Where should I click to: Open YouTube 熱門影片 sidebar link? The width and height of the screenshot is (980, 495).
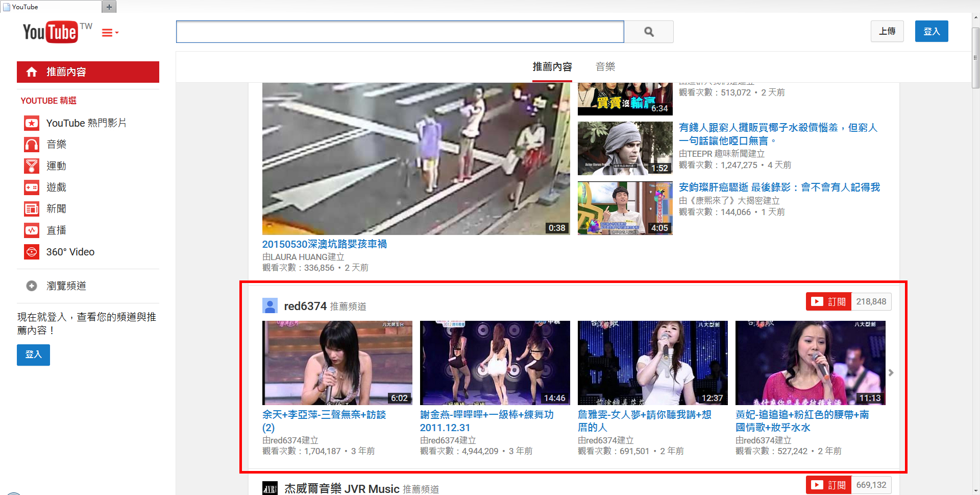[86, 123]
